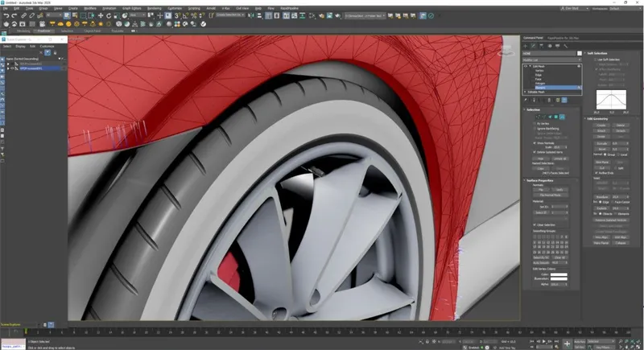This screenshot has width=644, height=350.
Task: Open the Modifier List dropdown
Action: click(551, 59)
